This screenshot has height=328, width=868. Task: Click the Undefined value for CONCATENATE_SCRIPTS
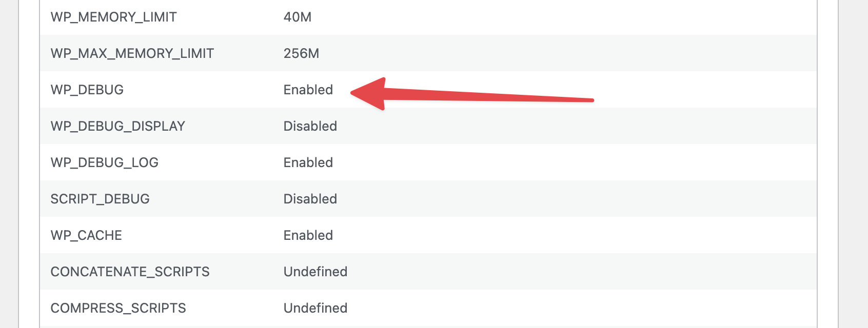[315, 272]
